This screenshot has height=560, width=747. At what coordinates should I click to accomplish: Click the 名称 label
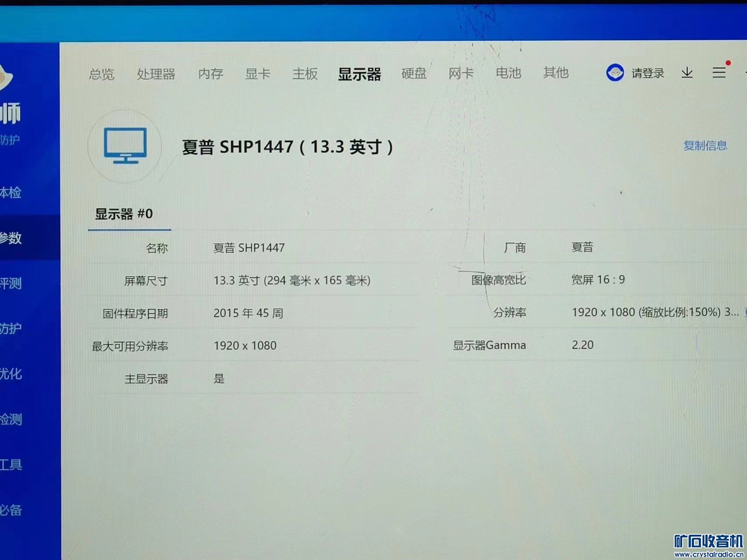click(157, 248)
